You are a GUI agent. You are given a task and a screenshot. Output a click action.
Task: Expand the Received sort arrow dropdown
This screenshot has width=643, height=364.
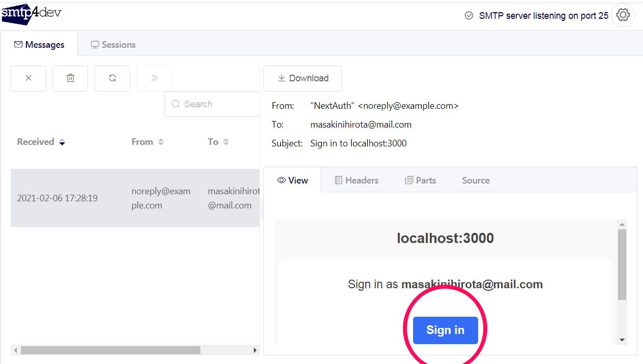(x=62, y=143)
